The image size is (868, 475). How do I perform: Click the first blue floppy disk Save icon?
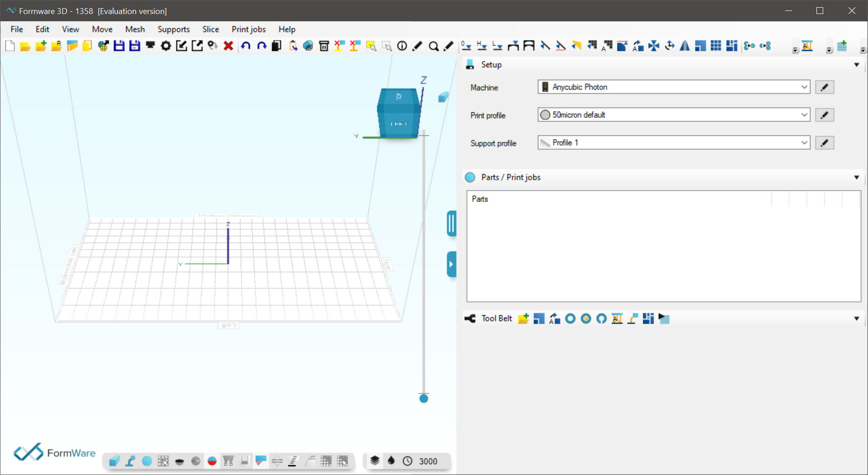click(119, 46)
